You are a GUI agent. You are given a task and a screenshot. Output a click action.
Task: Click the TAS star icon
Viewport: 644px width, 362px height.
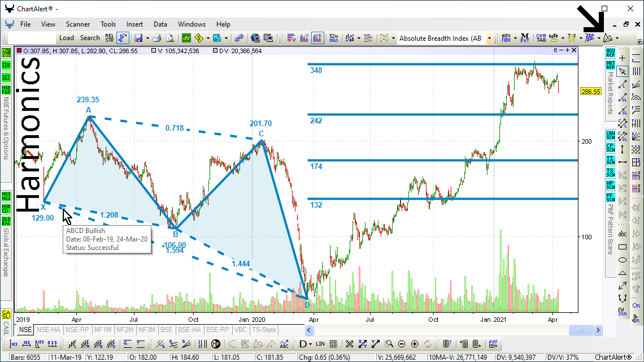click(571, 38)
